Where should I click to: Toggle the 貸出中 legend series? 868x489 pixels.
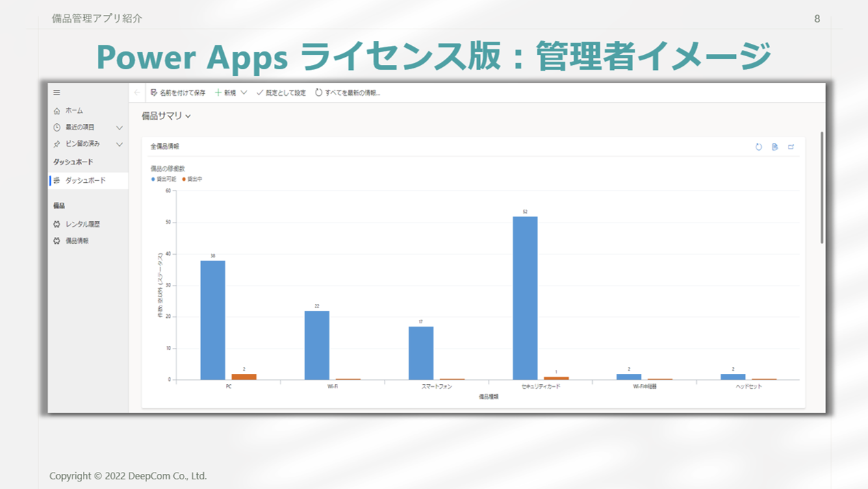(x=193, y=179)
